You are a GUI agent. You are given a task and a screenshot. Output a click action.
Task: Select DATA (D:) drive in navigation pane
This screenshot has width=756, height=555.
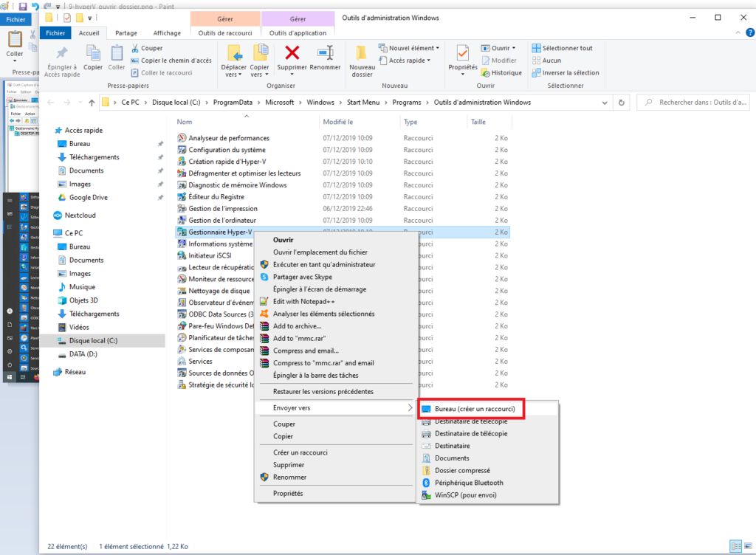[83, 354]
